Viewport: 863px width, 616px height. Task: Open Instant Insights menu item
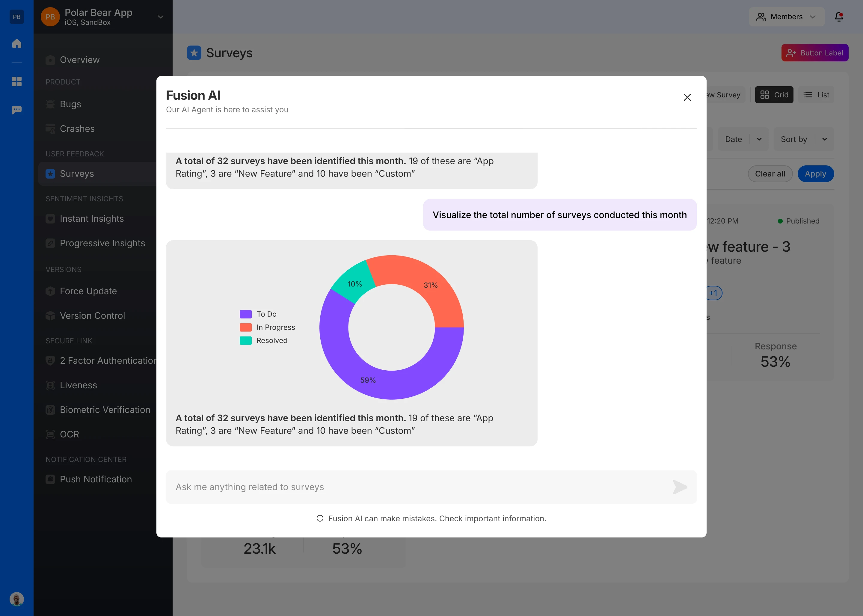92,218
